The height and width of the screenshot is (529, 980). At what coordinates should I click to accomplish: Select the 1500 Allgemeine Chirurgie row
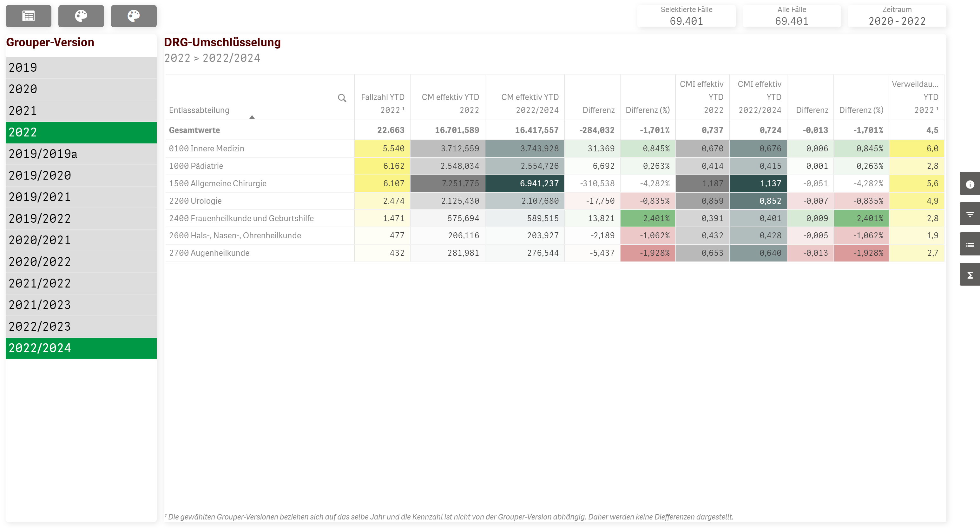point(218,183)
